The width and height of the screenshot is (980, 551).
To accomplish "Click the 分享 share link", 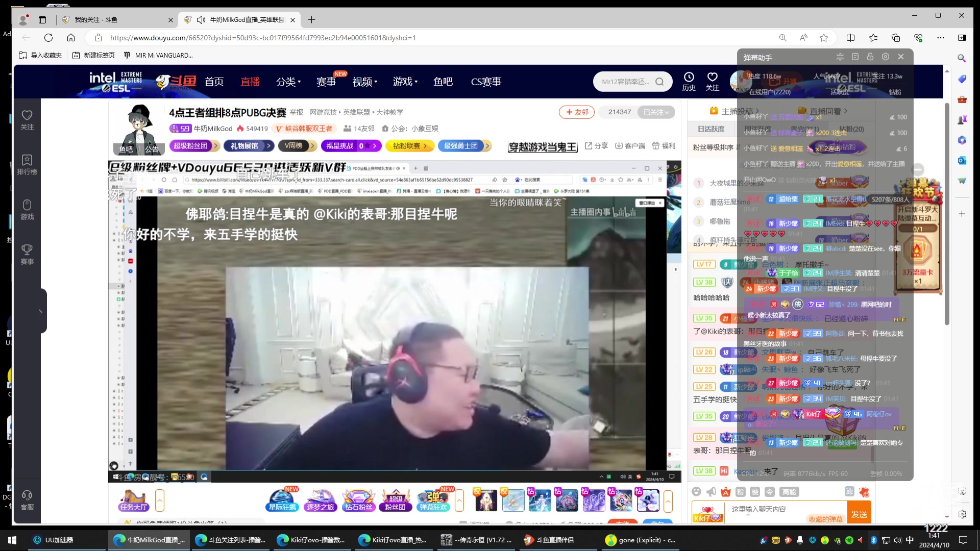I will pyautogui.click(x=596, y=146).
